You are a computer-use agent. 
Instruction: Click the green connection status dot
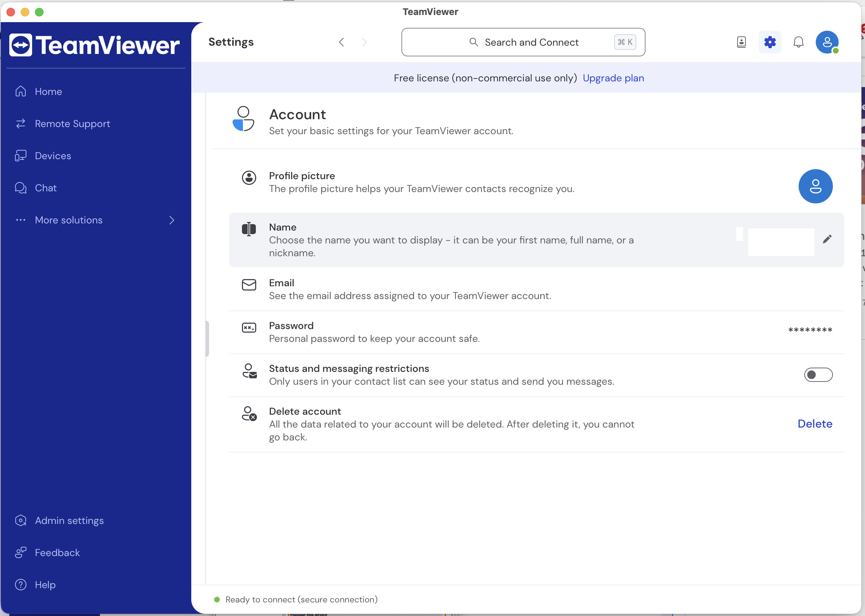tap(217, 600)
